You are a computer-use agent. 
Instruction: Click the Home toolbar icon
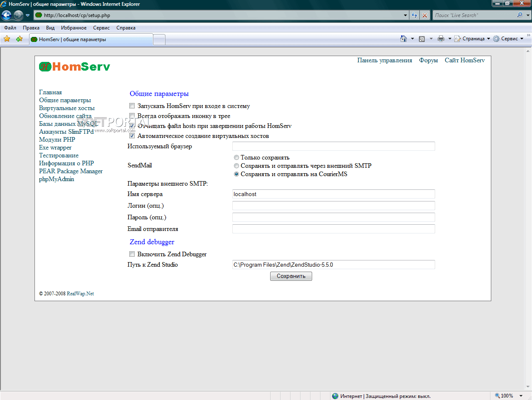(x=403, y=39)
